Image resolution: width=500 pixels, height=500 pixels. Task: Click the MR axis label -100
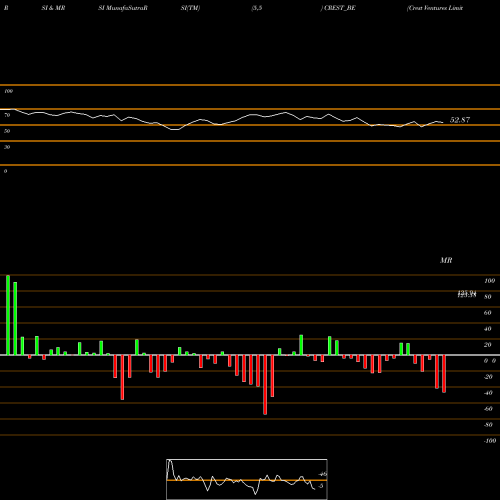point(490,441)
